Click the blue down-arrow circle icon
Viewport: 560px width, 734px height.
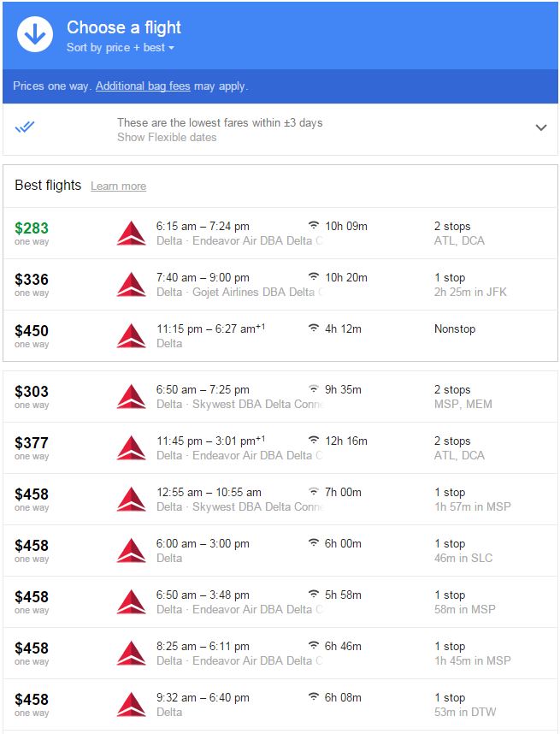35,35
